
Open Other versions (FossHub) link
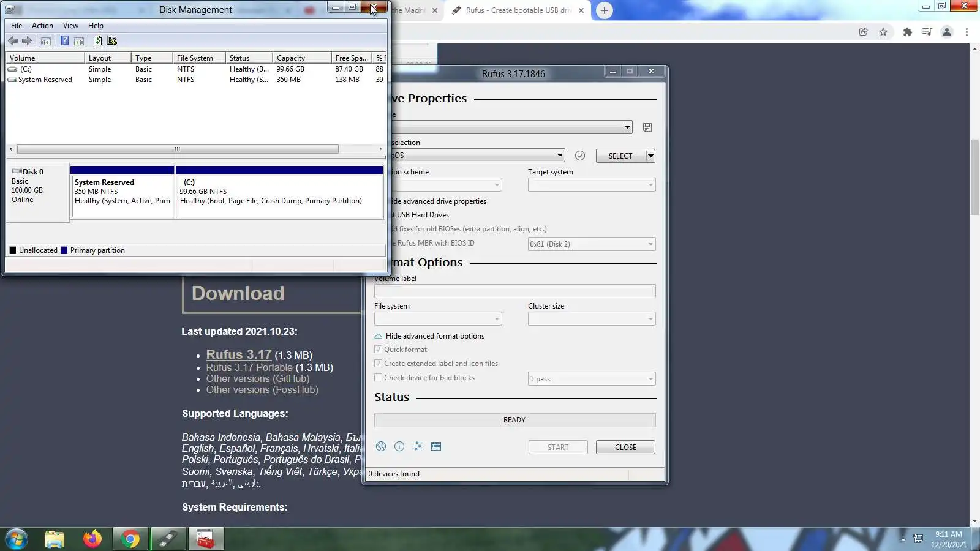(x=262, y=390)
